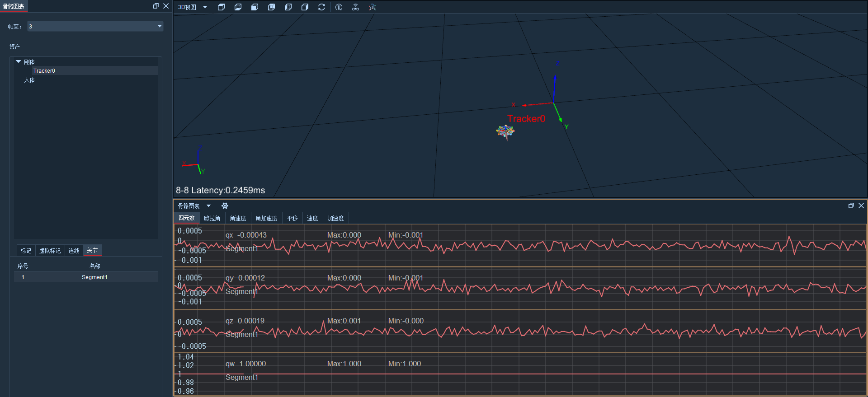Click the last cube view icon before the refresh icon
Image resolution: width=868 pixels, height=397 pixels.
pyautogui.click(x=305, y=7)
